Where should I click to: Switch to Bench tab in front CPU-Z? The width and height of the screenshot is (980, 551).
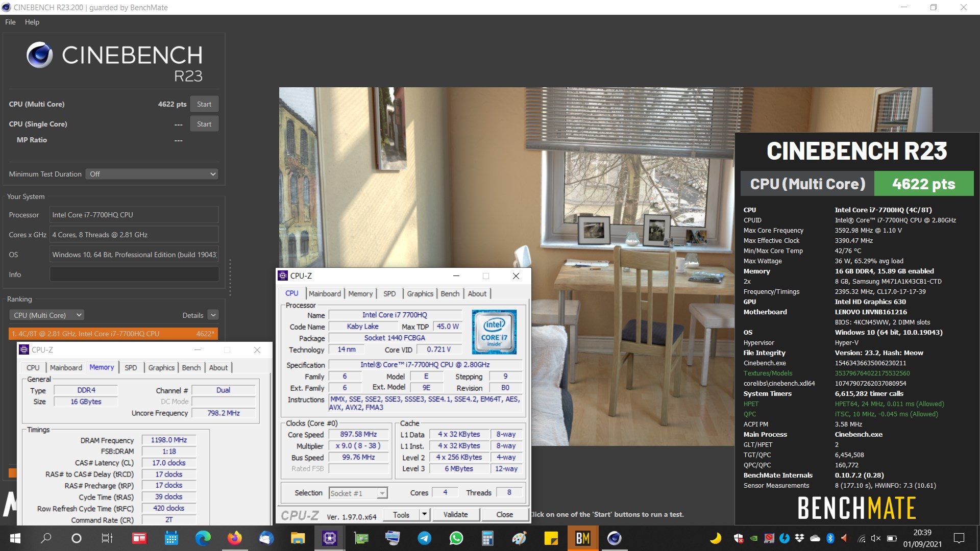pos(450,293)
